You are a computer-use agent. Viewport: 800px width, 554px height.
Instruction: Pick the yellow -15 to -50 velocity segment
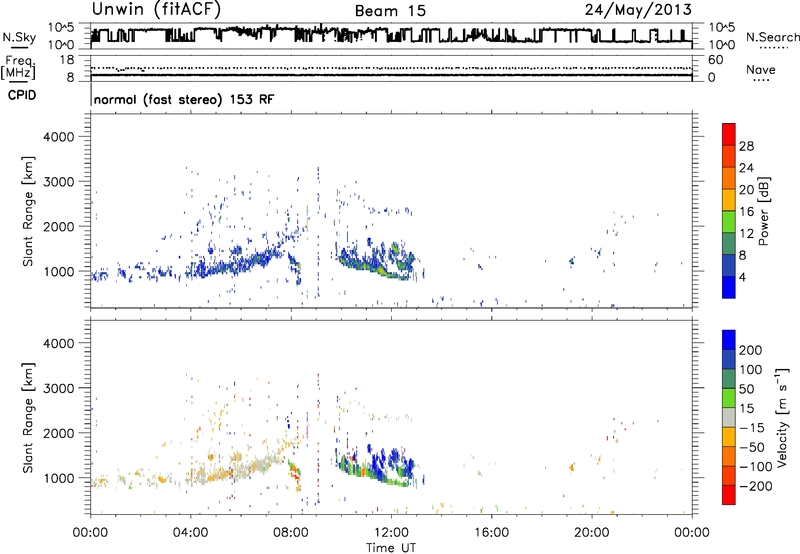point(729,437)
